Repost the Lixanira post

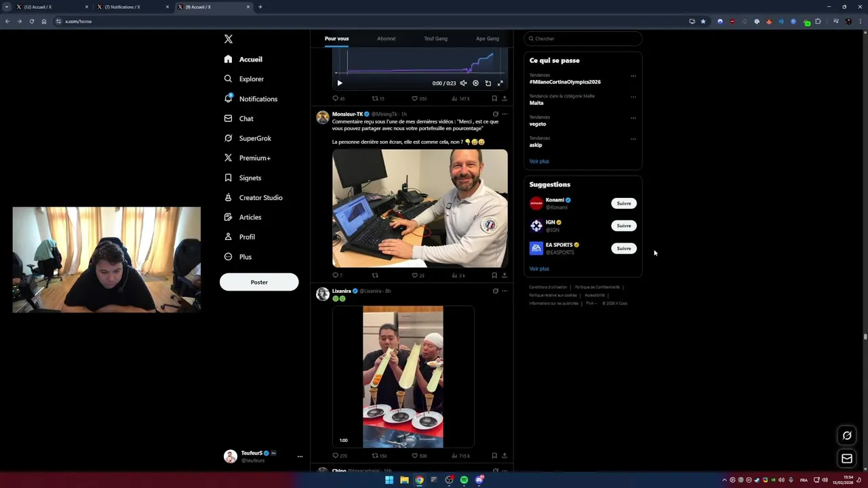click(378, 455)
